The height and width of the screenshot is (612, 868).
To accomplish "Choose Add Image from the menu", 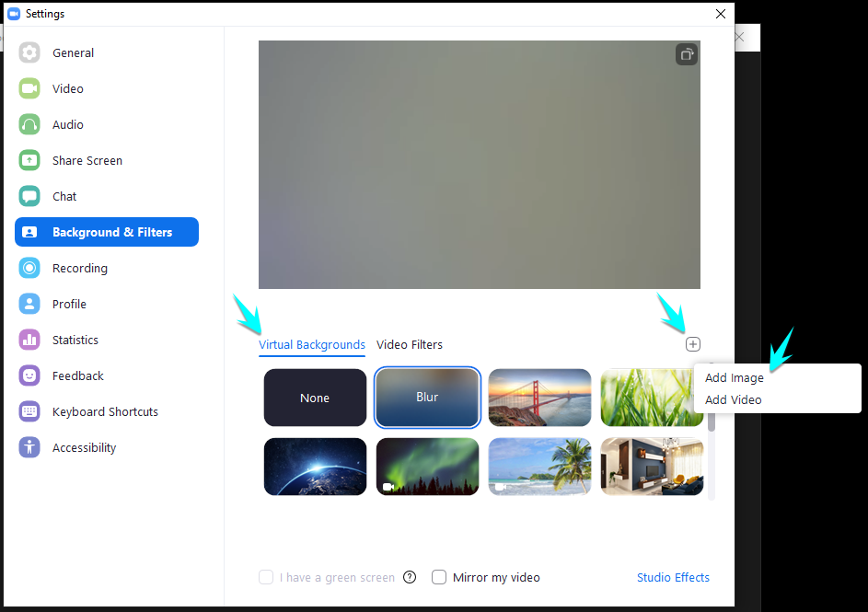I will [x=734, y=377].
